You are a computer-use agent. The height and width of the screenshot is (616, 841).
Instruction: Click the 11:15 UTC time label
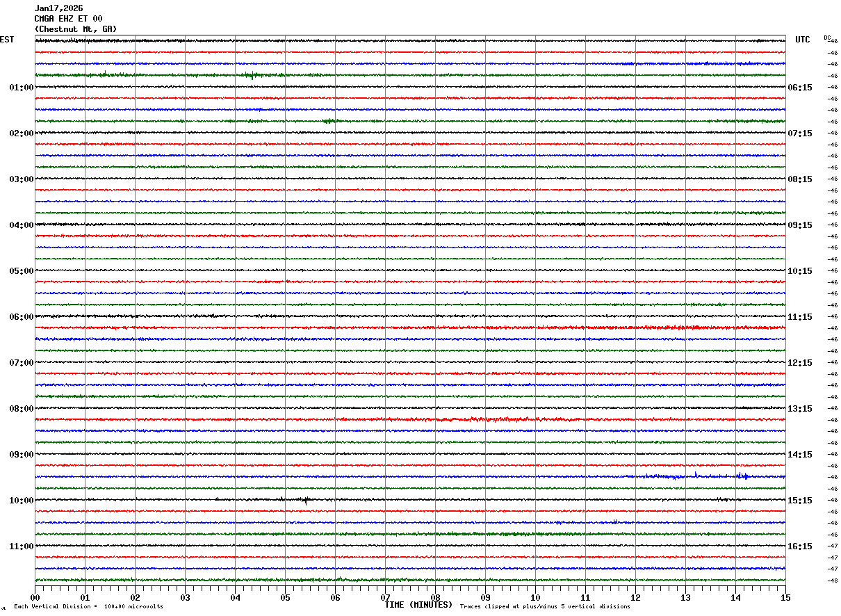pos(800,317)
